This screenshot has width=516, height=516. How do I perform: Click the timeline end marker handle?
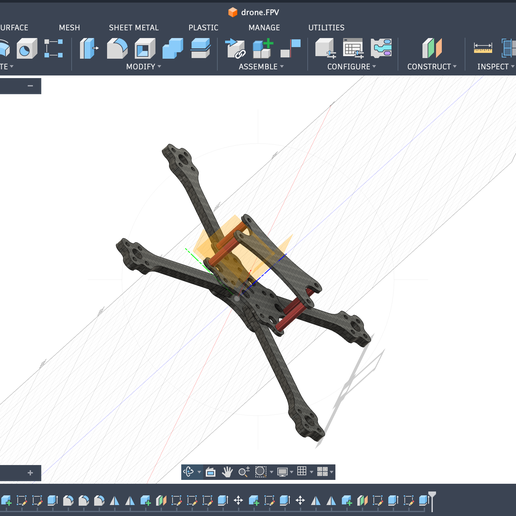tap(432, 500)
